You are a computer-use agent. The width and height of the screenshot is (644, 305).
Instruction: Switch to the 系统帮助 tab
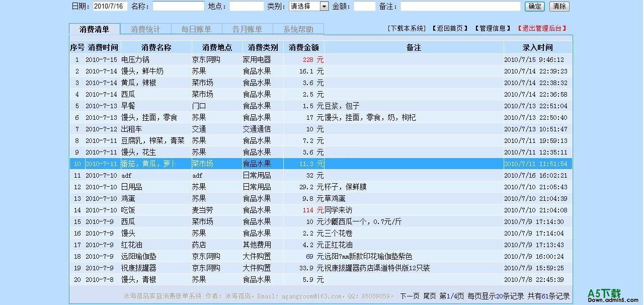pos(298,29)
